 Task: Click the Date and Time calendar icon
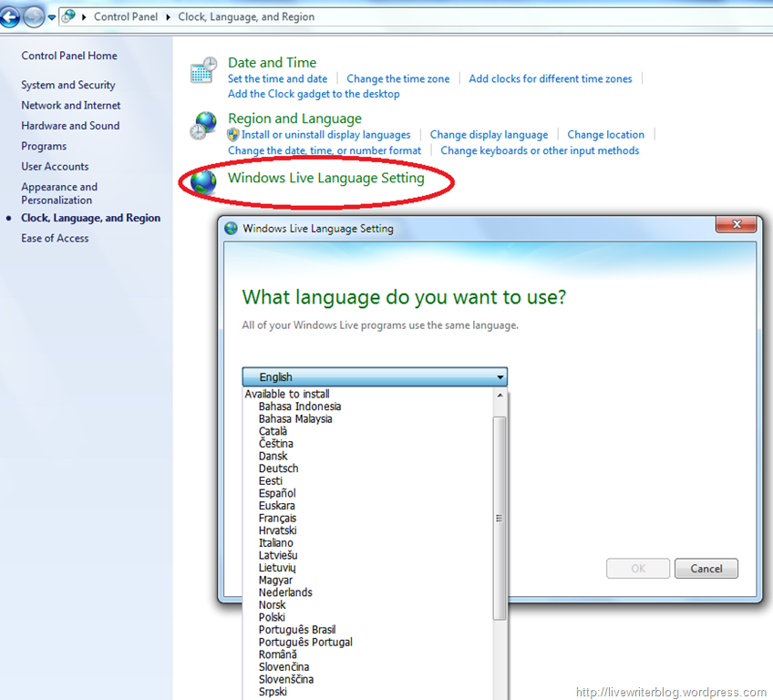[x=203, y=70]
